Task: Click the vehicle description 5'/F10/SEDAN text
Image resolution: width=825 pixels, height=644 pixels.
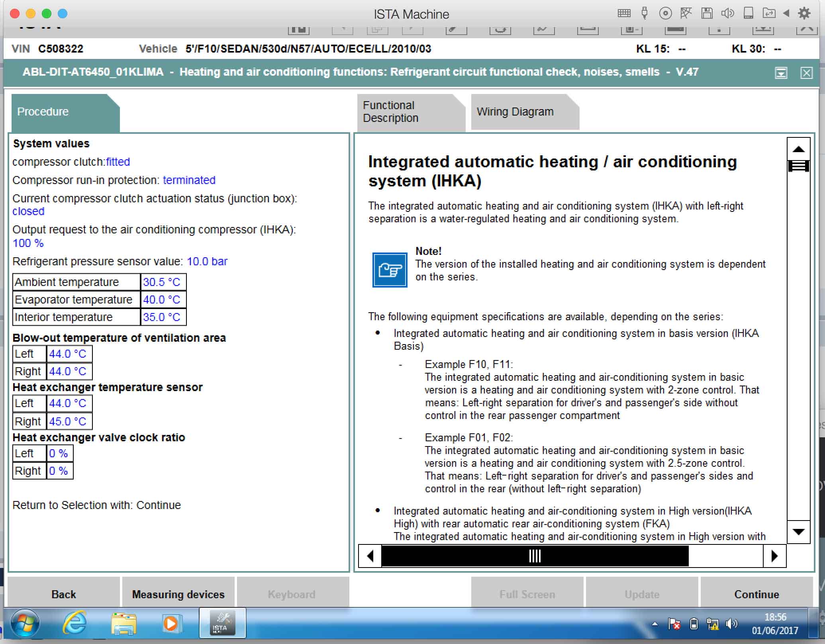Action: pos(308,49)
